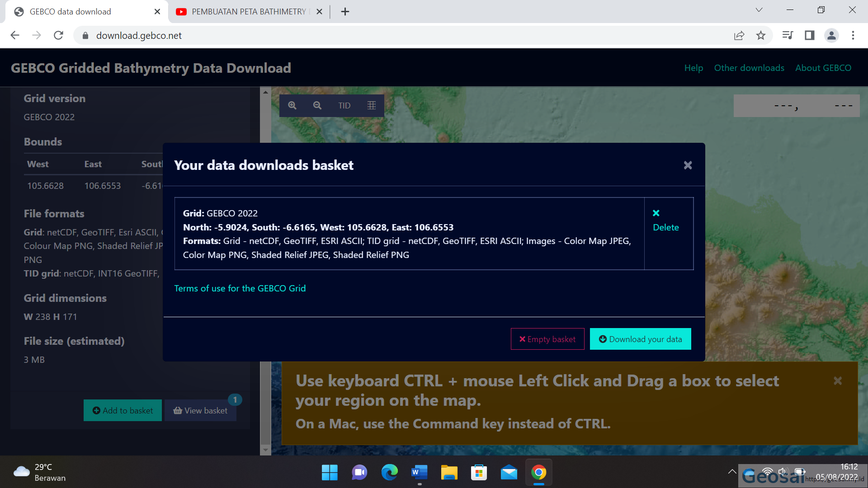This screenshot has height=488, width=868.
Task: Click Add to basket button
Action: click(x=123, y=410)
